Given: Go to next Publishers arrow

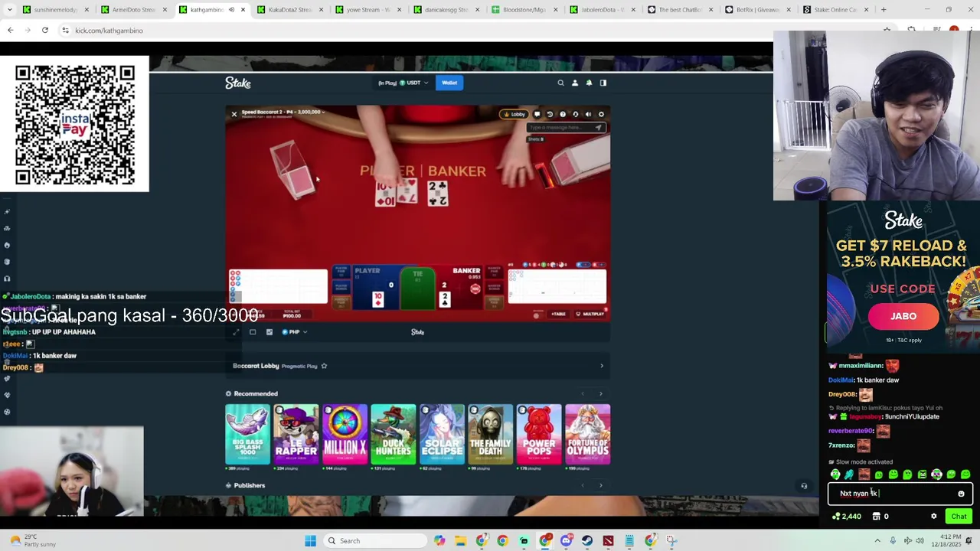Looking at the screenshot, I should click(601, 485).
